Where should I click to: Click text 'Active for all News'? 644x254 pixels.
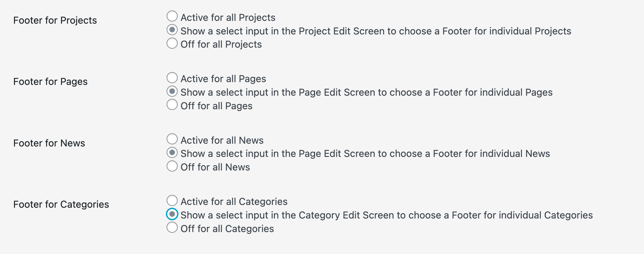[222, 140]
